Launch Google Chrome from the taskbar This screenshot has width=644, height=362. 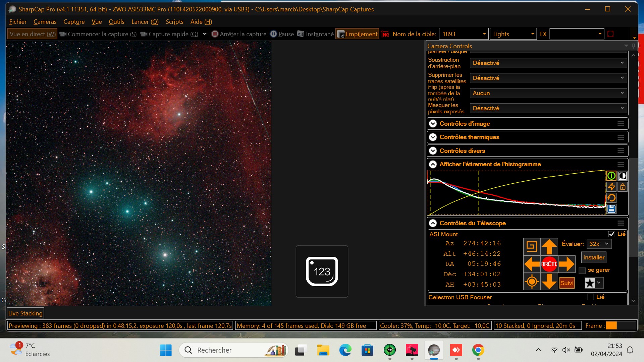point(478,350)
